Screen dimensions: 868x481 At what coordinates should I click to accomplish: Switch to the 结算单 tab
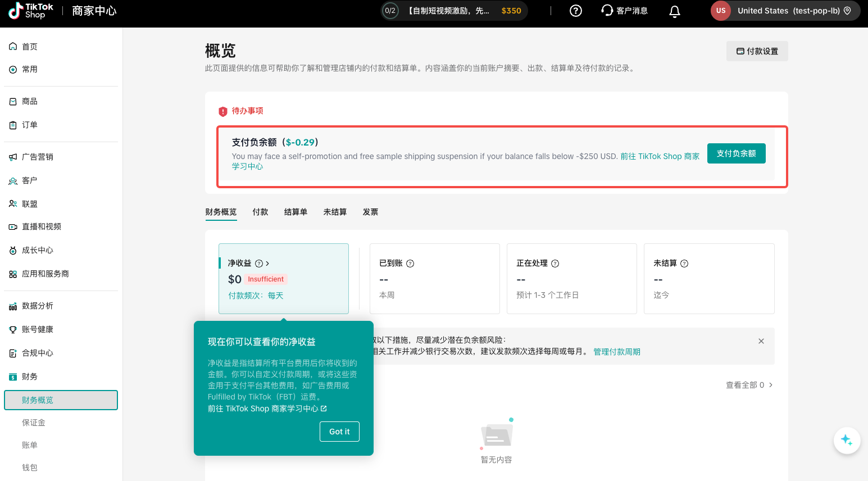tap(296, 212)
